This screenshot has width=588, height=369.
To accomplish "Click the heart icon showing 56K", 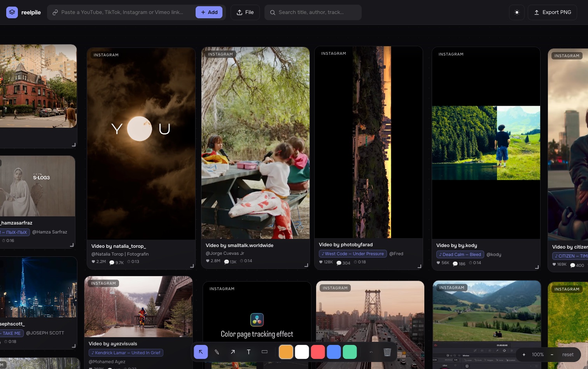I will point(438,263).
